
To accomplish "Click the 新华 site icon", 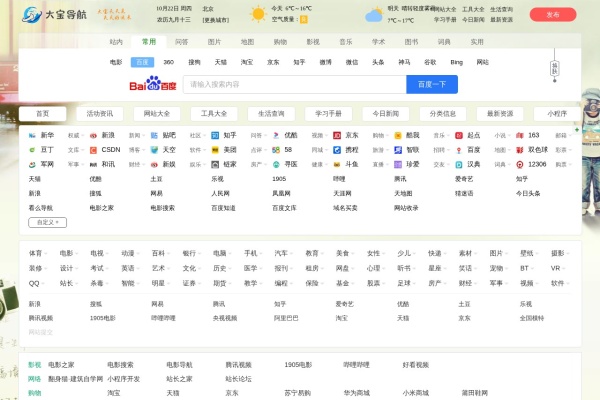I will [32, 136].
